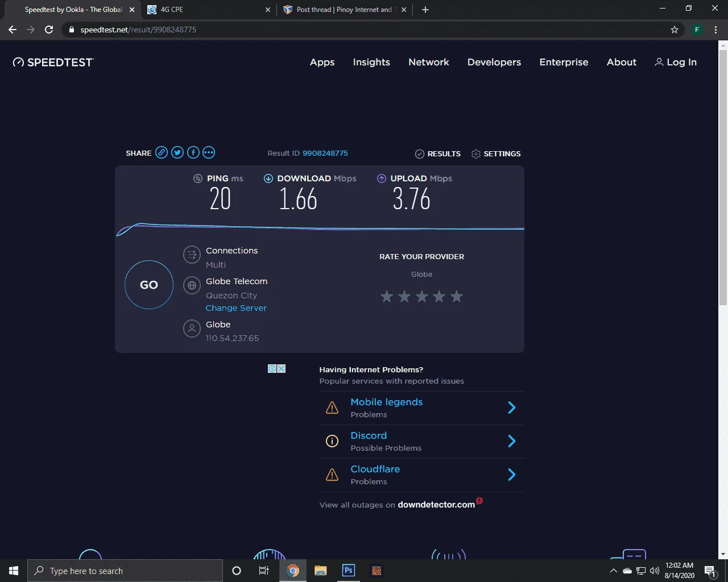Open Insights menu
The width and height of the screenshot is (728, 582).
coord(371,63)
